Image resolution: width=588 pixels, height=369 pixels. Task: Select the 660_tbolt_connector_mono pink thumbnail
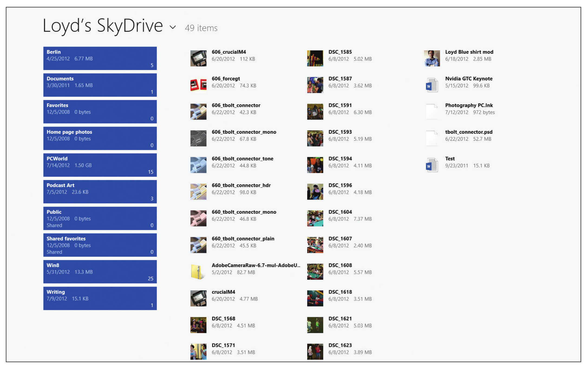click(198, 218)
